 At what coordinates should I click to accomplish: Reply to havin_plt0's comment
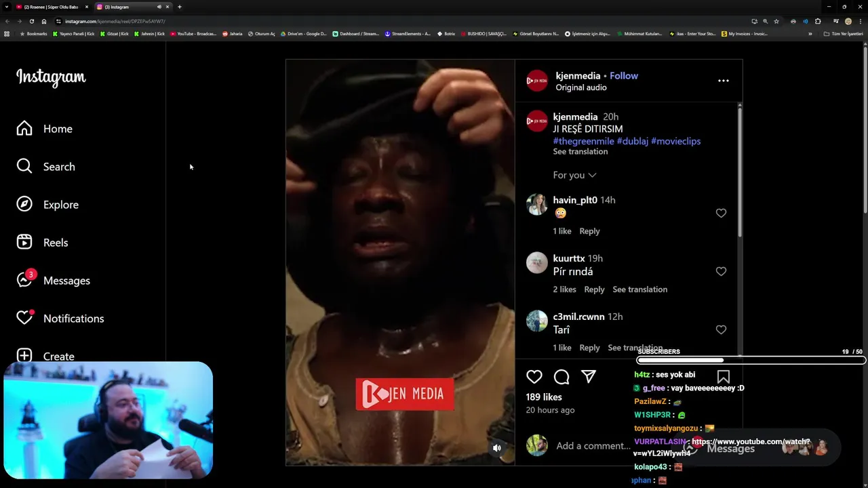pos(589,231)
